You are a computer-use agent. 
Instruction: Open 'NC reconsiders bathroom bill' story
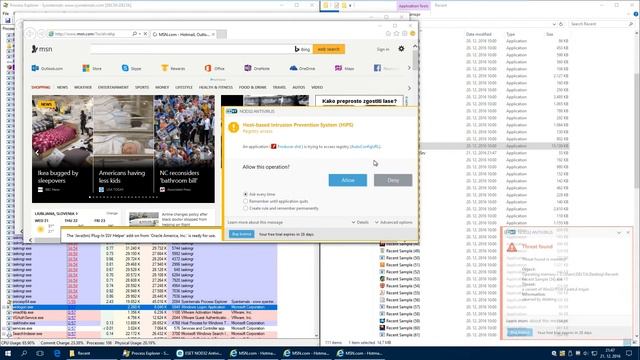179,176
